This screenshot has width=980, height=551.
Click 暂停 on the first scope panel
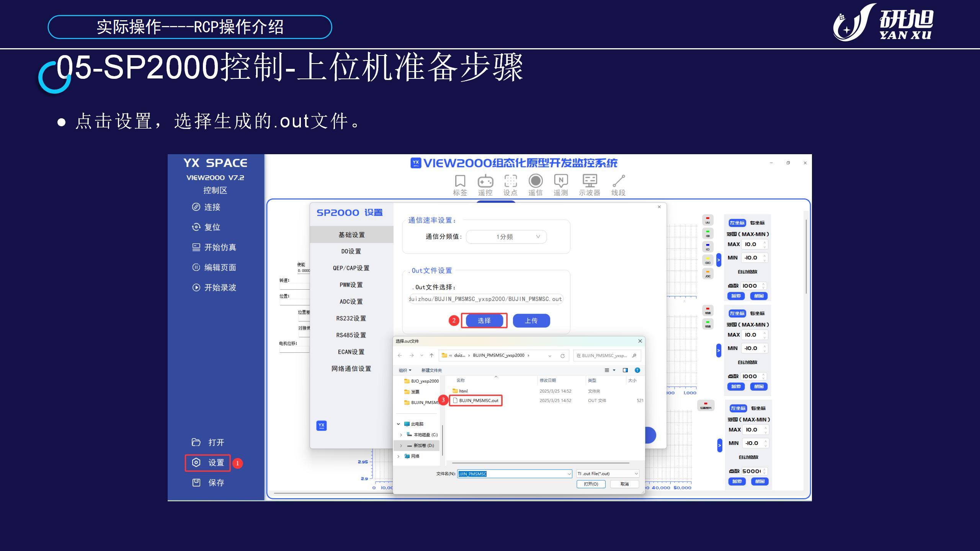pos(736,296)
